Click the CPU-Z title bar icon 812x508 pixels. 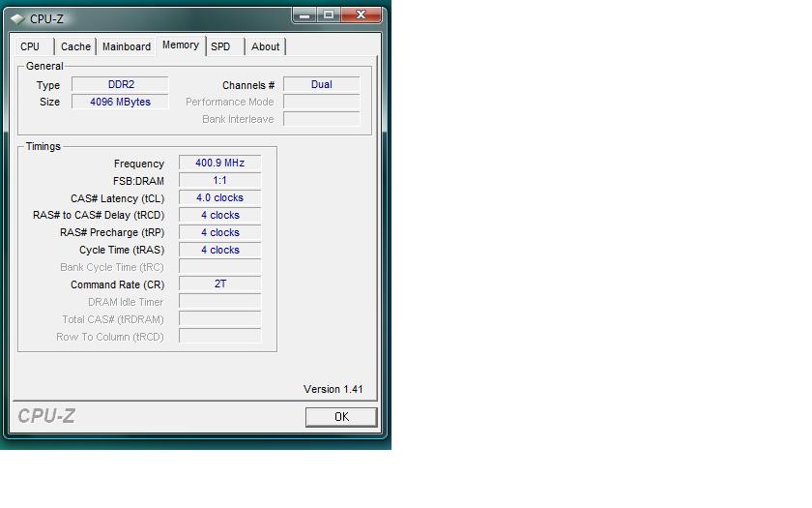tap(17, 19)
